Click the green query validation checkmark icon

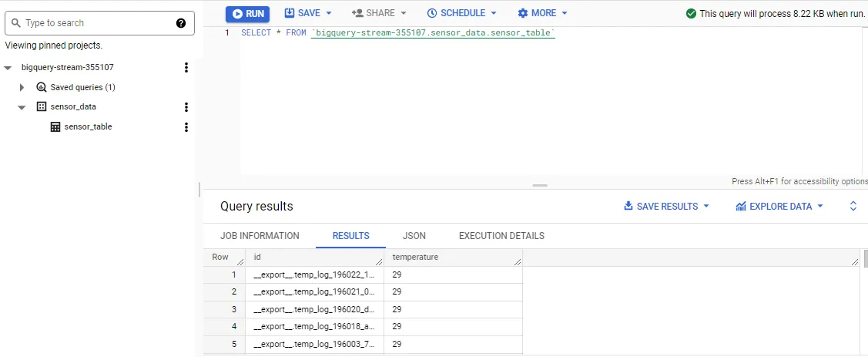(691, 13)
